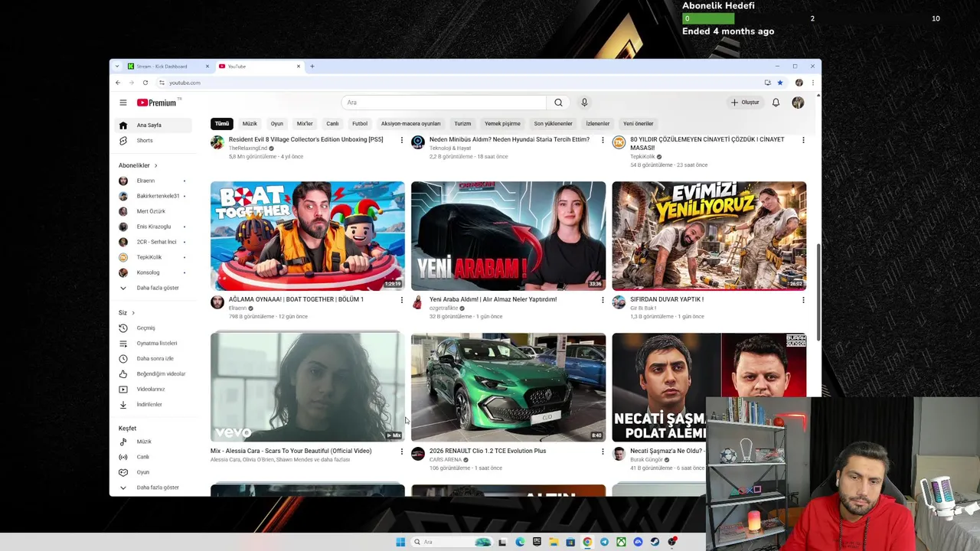
Task: Go to Ana Sayfa home icon
Action: coord(122,125)
